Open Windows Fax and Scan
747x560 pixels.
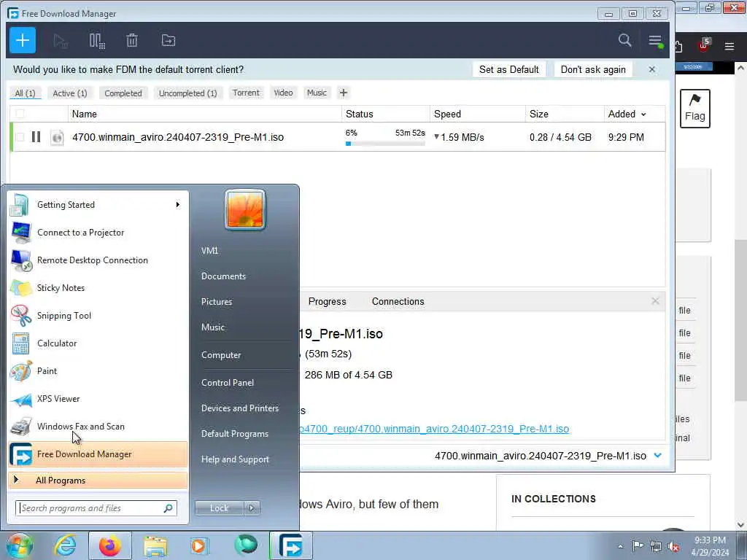point(98,426)
